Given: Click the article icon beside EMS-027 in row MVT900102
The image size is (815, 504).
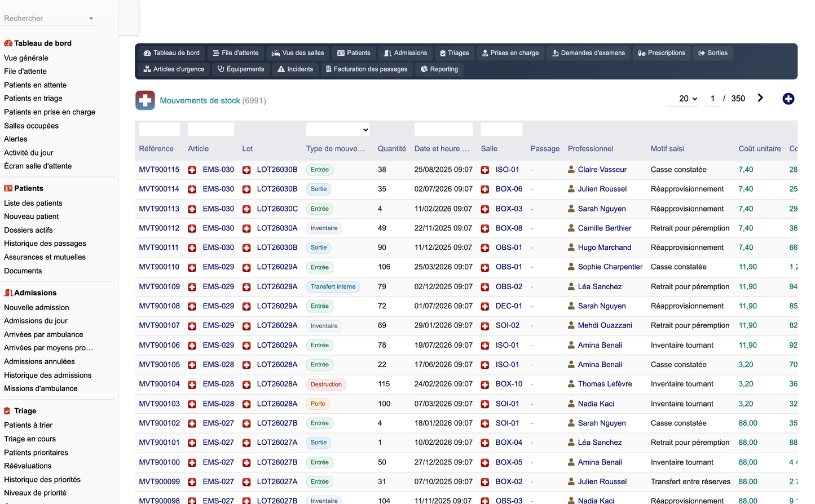Looking at the screenshot, I should 192,423.
